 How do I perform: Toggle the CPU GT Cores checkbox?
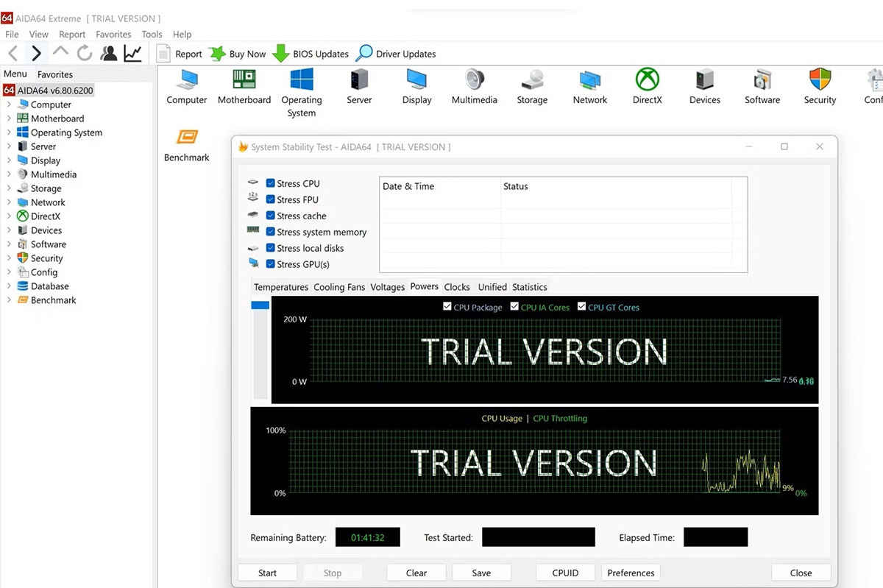coord(581,307)
